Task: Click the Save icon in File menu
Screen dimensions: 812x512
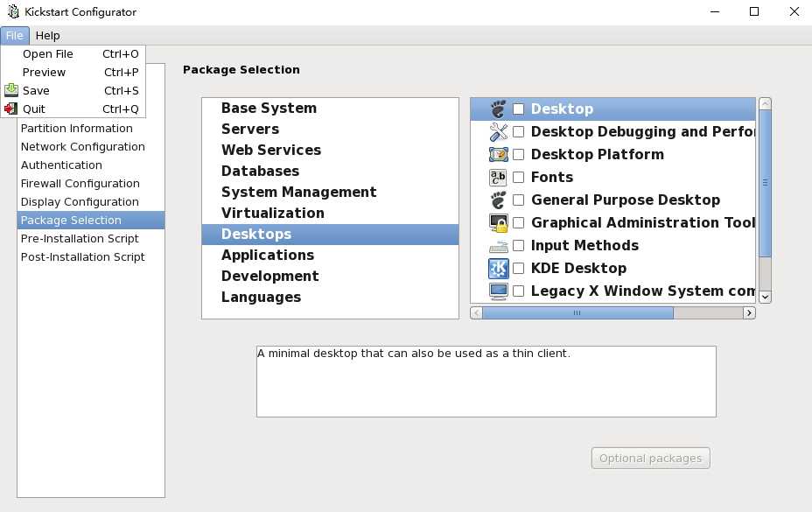Action: (x=10, y=90)
